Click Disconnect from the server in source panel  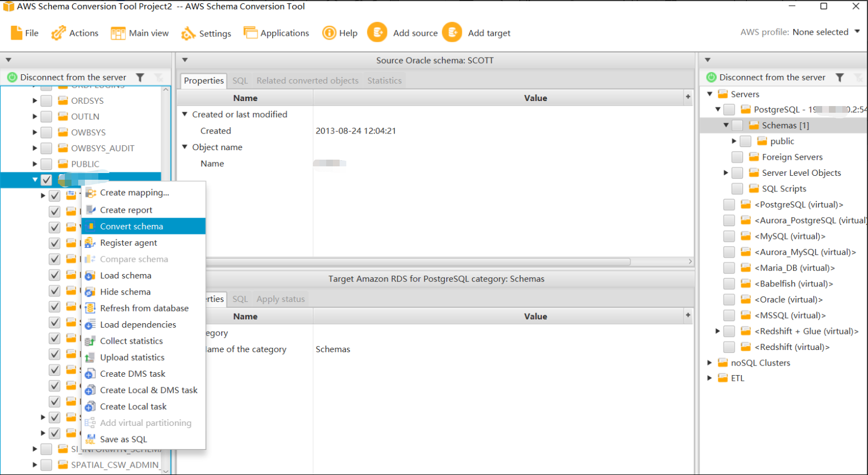coord(73,78)
